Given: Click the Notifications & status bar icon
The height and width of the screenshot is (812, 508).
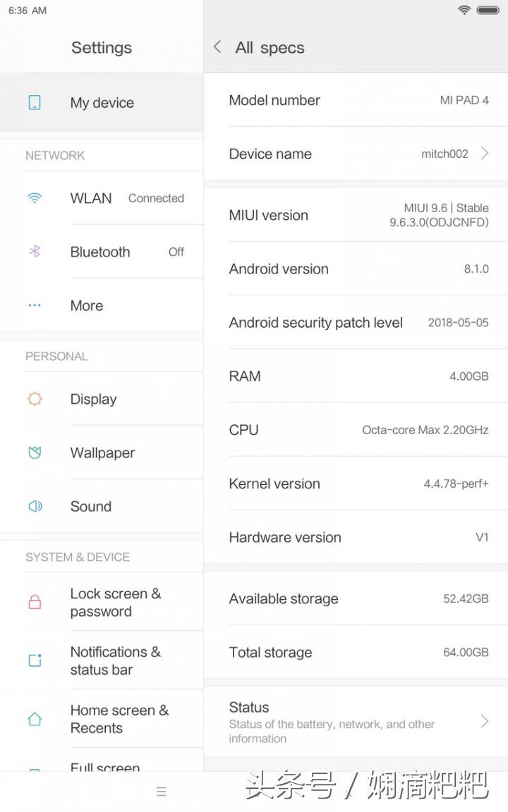Looking at the screenshot, I should click(x=35, y=660).
